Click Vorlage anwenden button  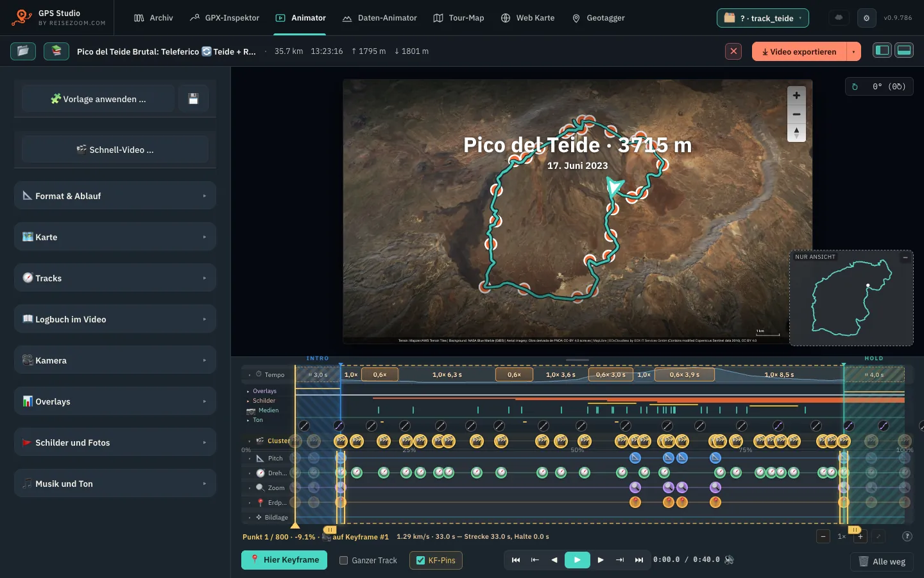tap(98, 99)
